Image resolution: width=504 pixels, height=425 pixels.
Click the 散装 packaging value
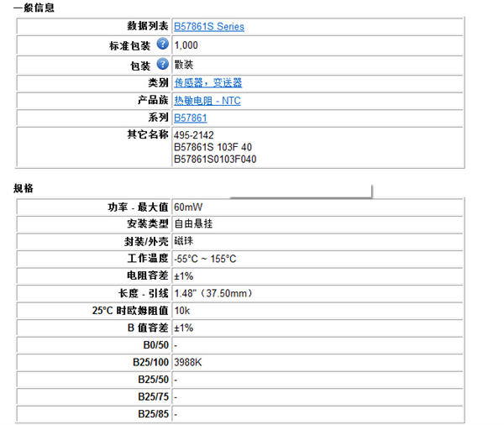183,64
